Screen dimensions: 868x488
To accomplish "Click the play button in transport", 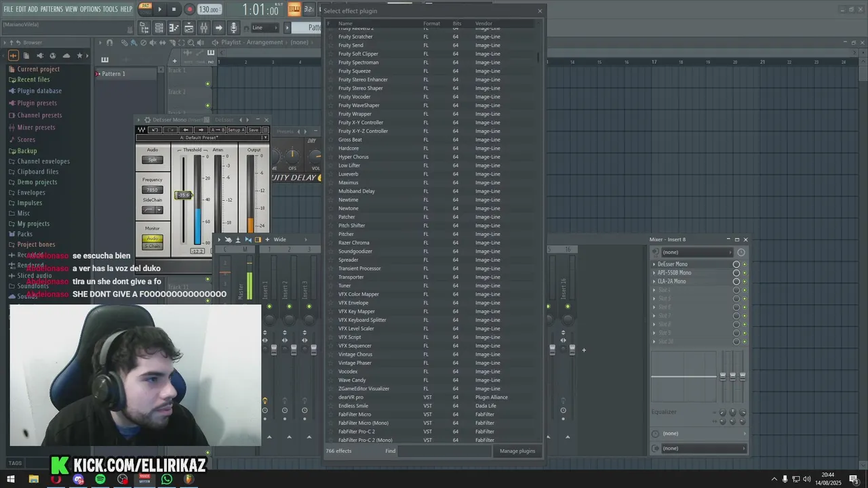I will (160, 9).
